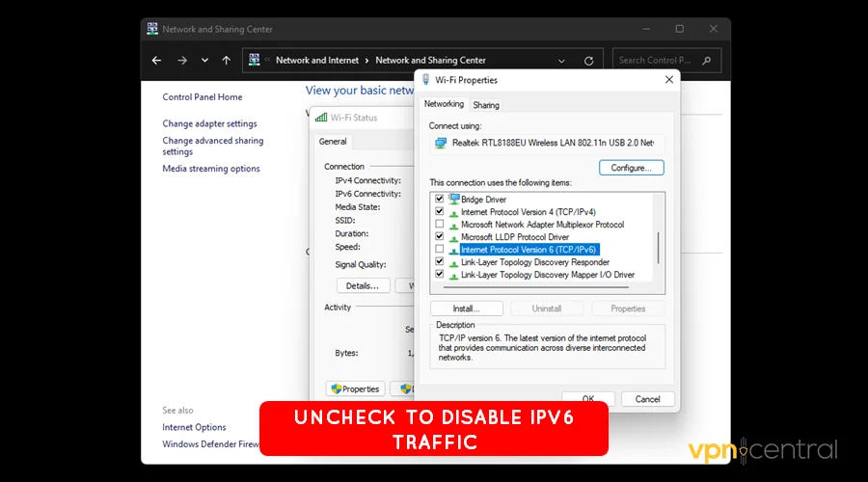Click the shield icon on Wi-Fi Status Properties button
Viewport: 868px width, 482px height.
tap(336, 389)
